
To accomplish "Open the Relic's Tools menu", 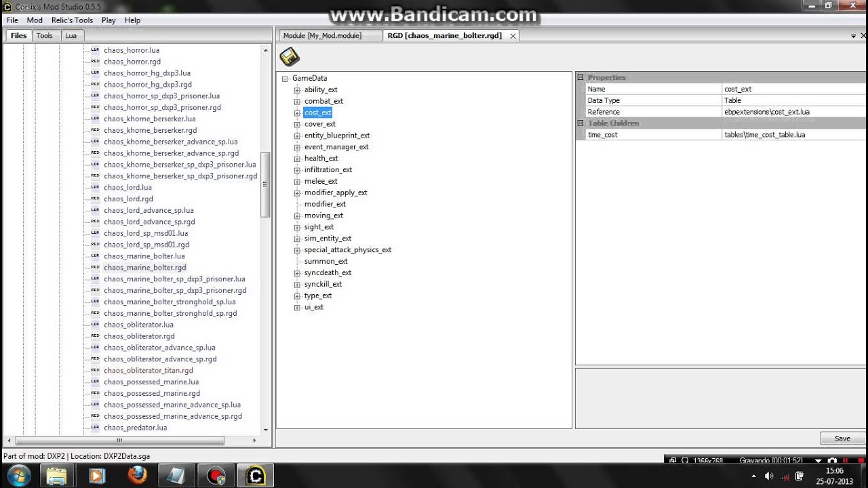I will pyautogui.click(x=72, y=20).
